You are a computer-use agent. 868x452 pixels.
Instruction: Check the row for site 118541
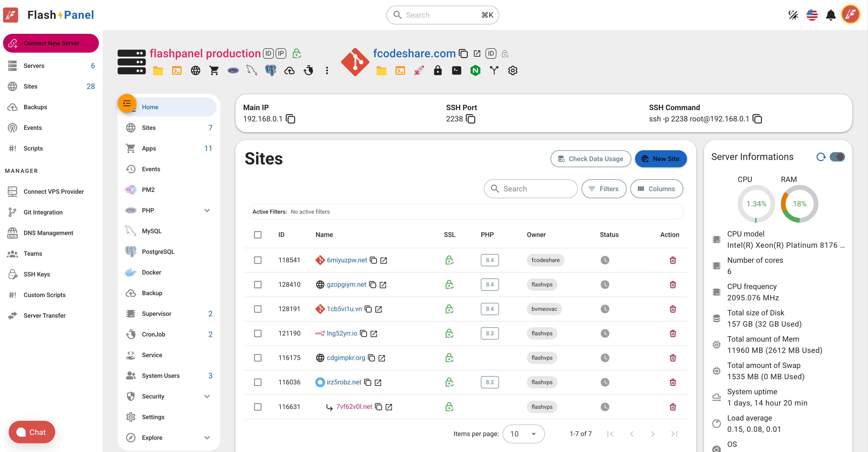coord(258,260)
